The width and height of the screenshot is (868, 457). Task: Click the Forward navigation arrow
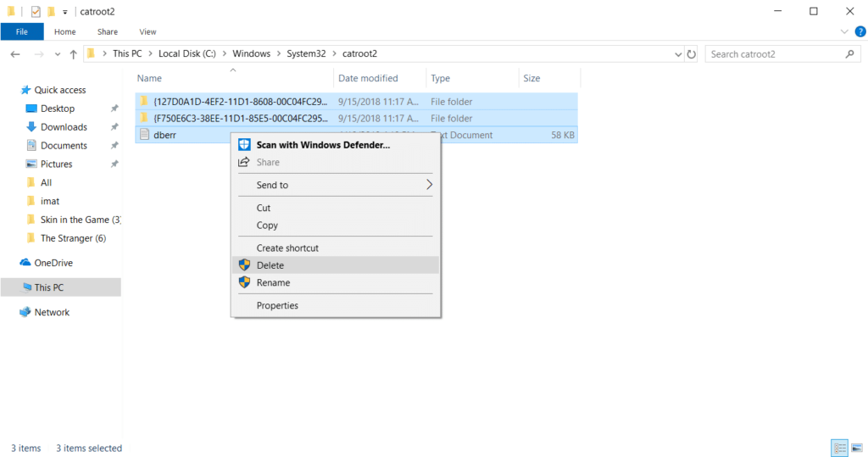click(x=39, y=54)
